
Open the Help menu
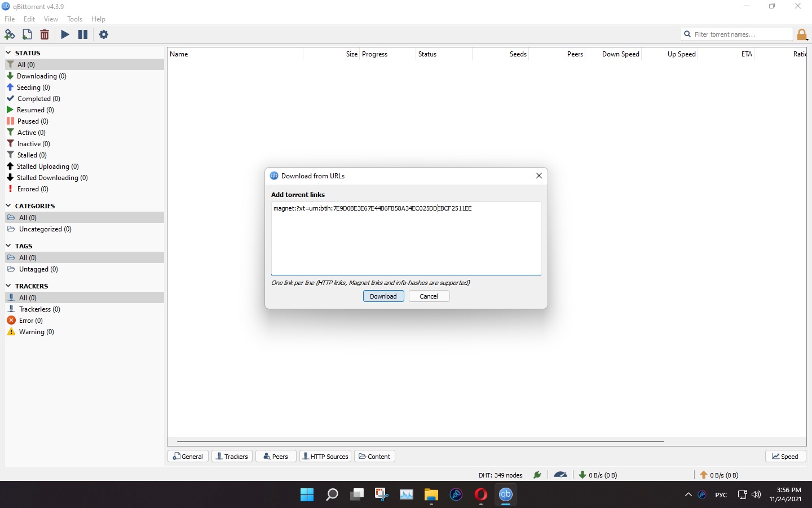tap(98, 19)
